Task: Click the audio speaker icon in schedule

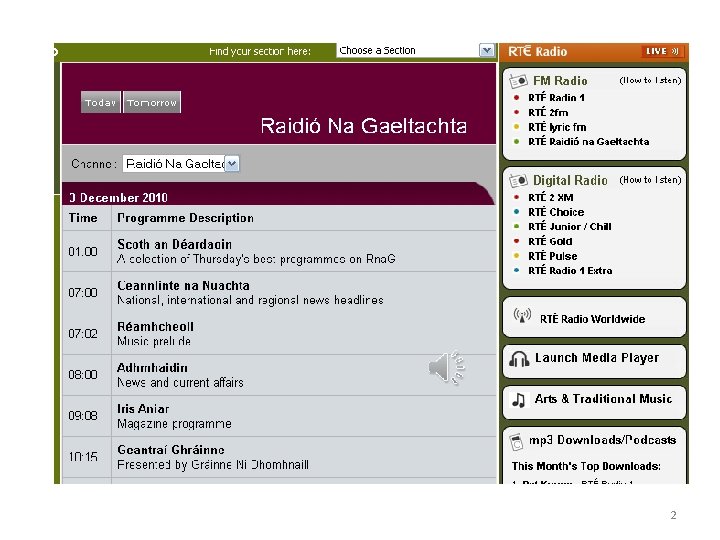Action: 446,367
